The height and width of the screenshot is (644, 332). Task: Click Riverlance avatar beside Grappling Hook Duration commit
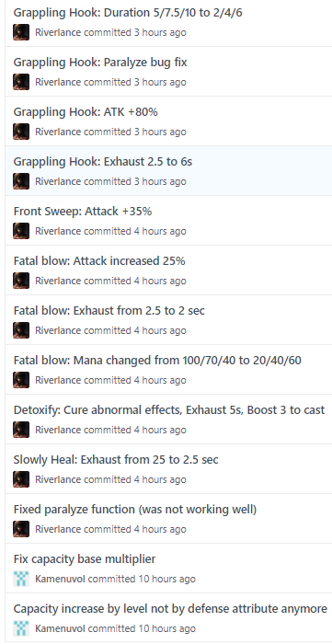(x=21, y=32)
